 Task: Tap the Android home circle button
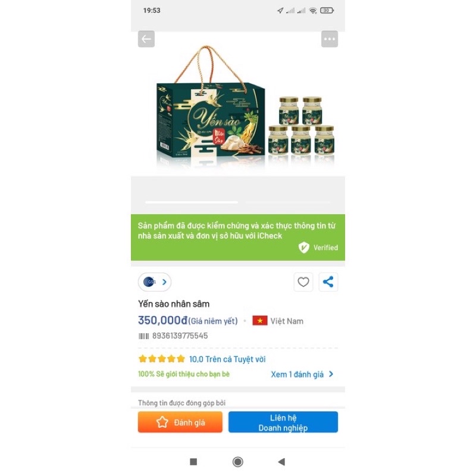point(237,462)
